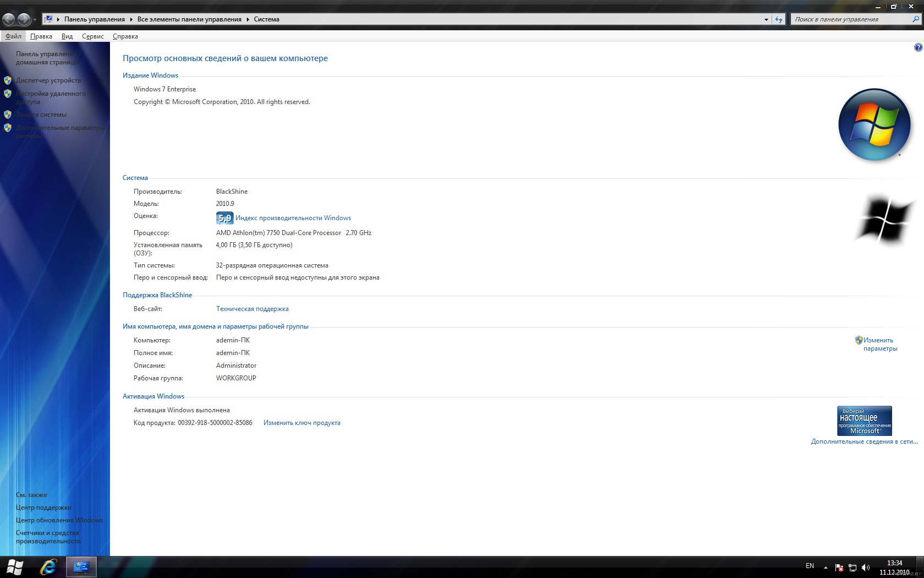
Task: Open the Файл menu
Action: click(13, 36)
